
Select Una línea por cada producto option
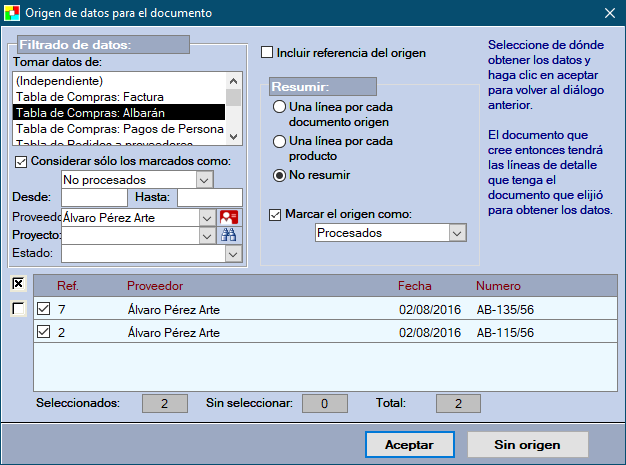pos(281,141)
